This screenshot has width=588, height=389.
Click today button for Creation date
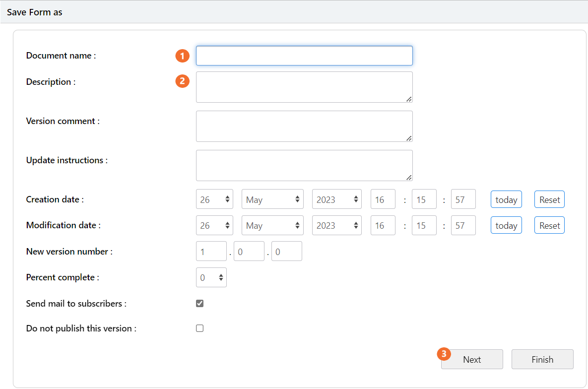(506, 199)
